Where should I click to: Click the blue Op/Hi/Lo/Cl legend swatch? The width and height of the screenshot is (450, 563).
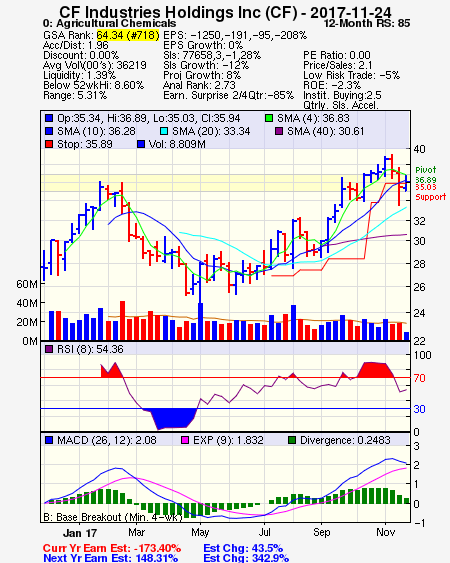(x=49, y=118)
